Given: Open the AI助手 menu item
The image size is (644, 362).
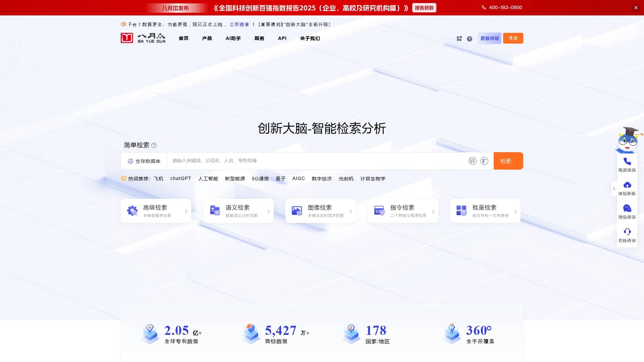Looking at the screenshot, I should tap(233, 39).
